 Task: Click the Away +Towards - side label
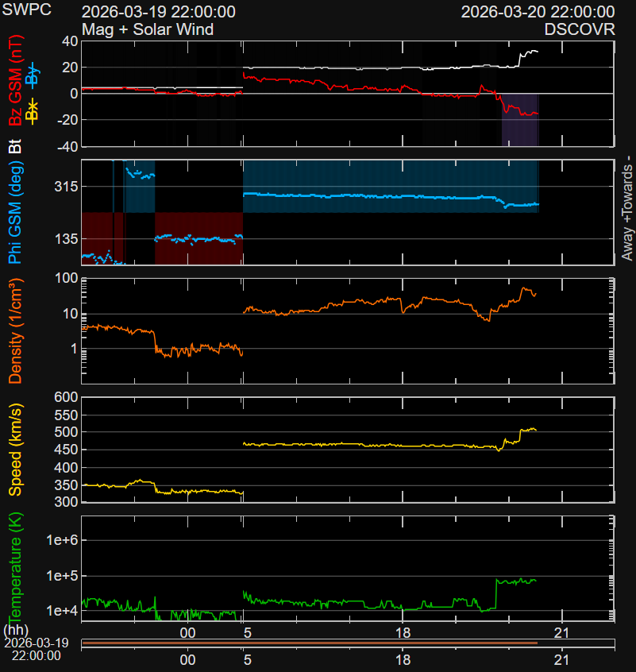[x=626, y=208]
